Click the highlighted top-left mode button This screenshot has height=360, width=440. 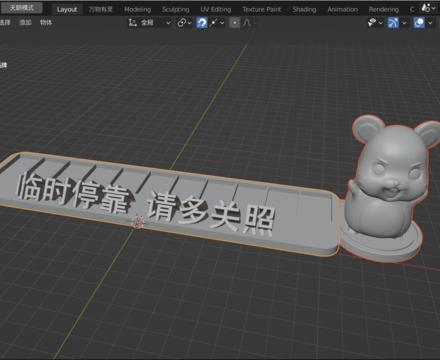tap(21, 8)
